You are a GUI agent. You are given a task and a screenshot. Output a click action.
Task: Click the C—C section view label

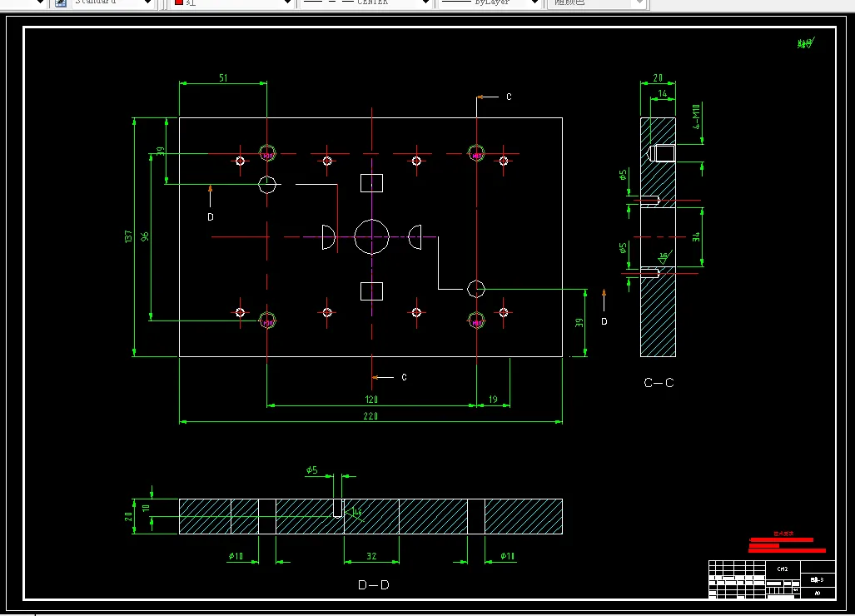click(x=659, y=383)
